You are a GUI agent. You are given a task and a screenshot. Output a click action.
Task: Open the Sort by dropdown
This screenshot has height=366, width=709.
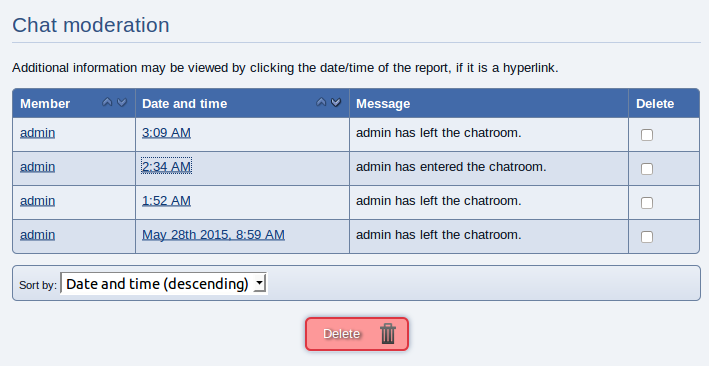(x=164, y=284)
